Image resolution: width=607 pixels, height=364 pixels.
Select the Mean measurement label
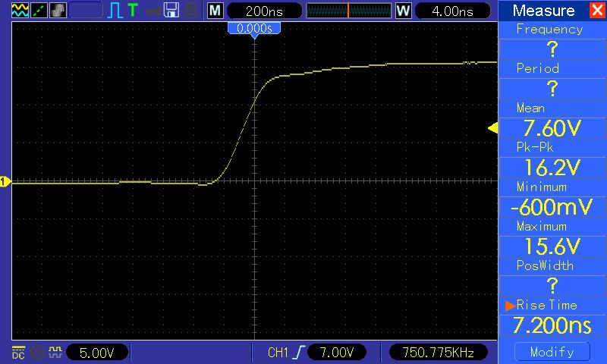[530, 108]
